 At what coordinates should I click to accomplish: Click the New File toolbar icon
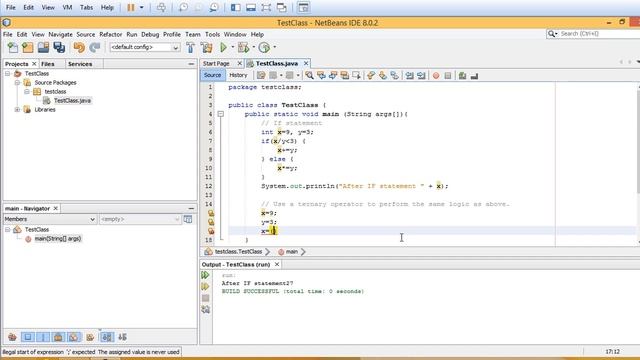coord(13,47)
